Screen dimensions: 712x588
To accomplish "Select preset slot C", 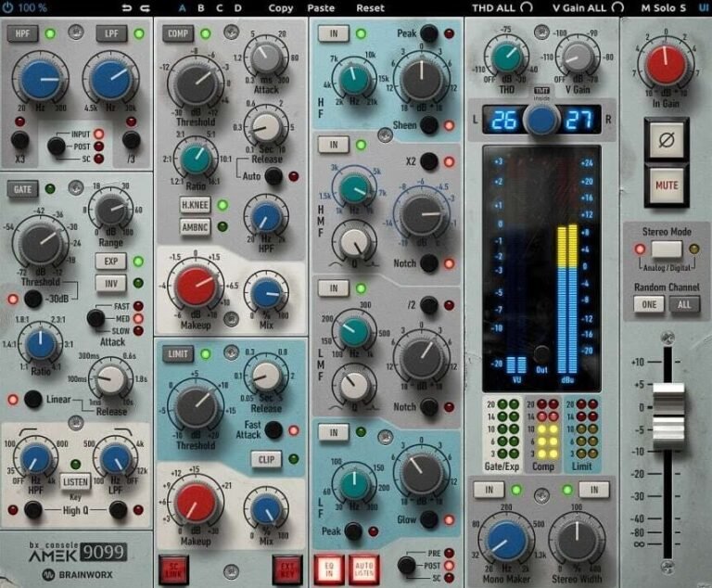I will pos(220,7).
